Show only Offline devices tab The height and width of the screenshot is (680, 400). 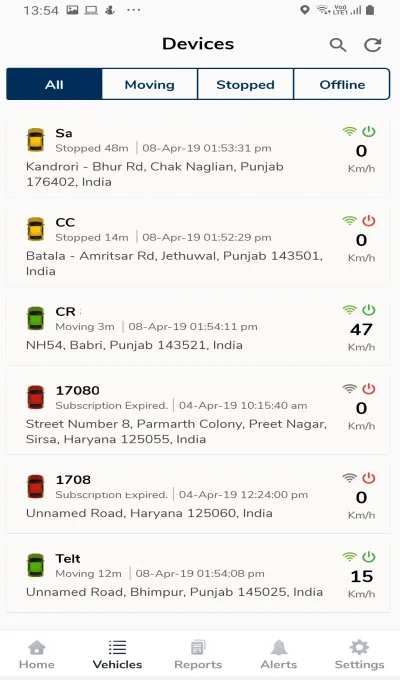[342, 84]
